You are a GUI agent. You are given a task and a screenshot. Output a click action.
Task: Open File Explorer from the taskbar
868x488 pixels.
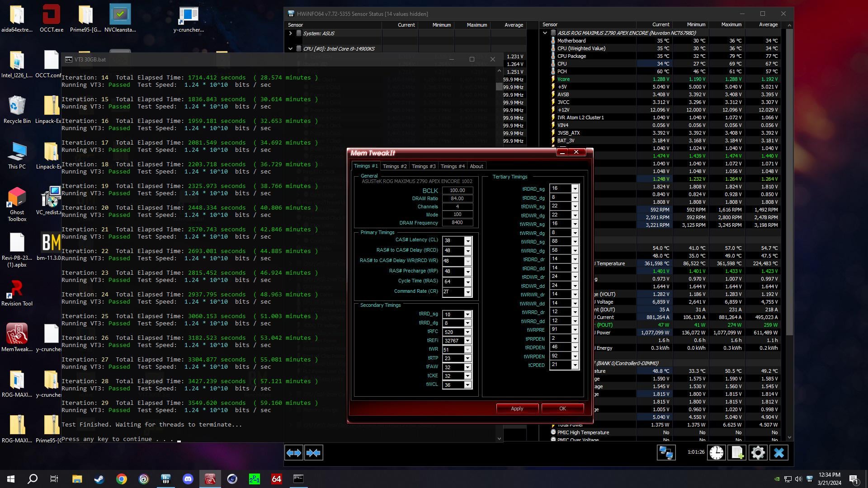tap(77, 479)
